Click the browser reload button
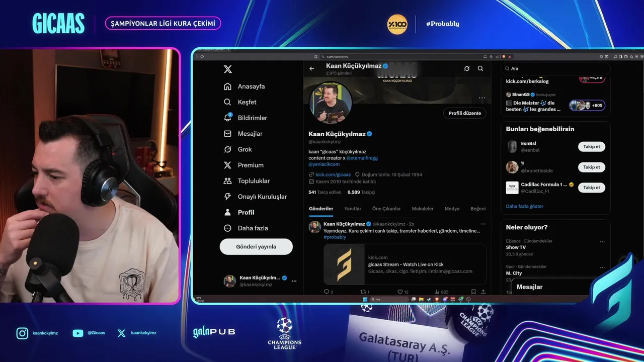Screen dimensions: 644x362 pos(202,57)
